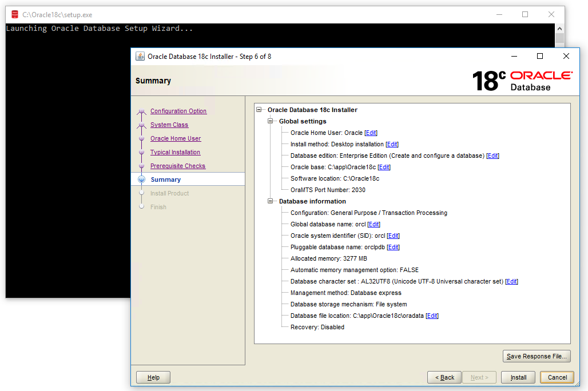The image size is (588, 391).
Task: Edit the Oracle system identifier (SID)
Action: pos(394,236)
